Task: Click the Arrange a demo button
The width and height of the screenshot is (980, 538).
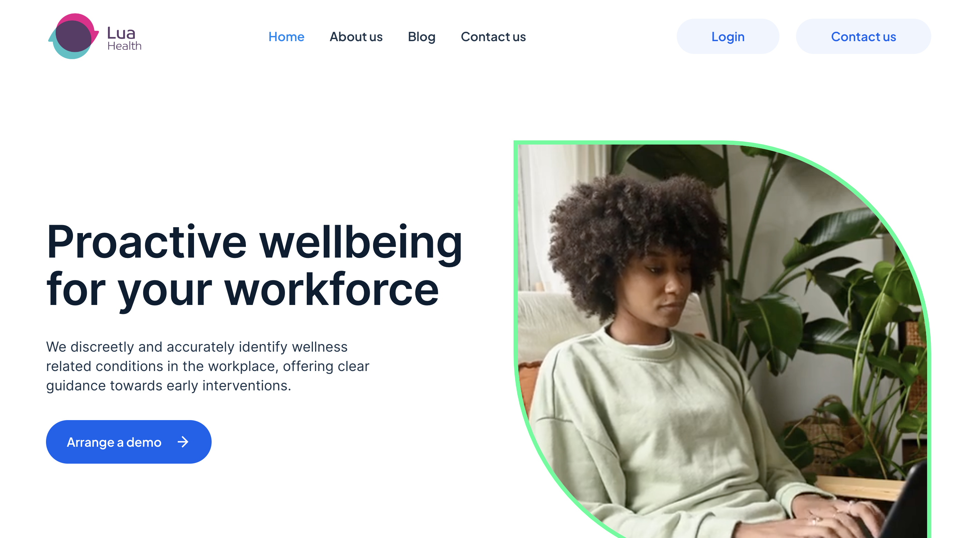Action: point(129,442)
